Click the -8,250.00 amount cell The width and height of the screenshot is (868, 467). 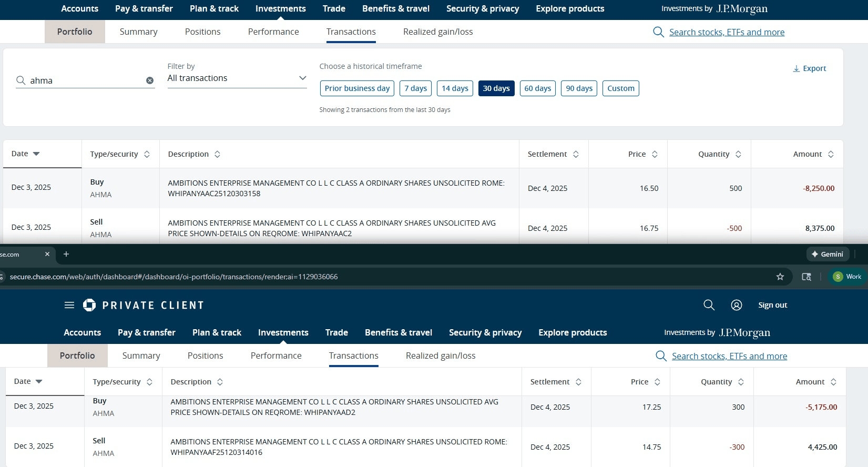coord(819,188)
